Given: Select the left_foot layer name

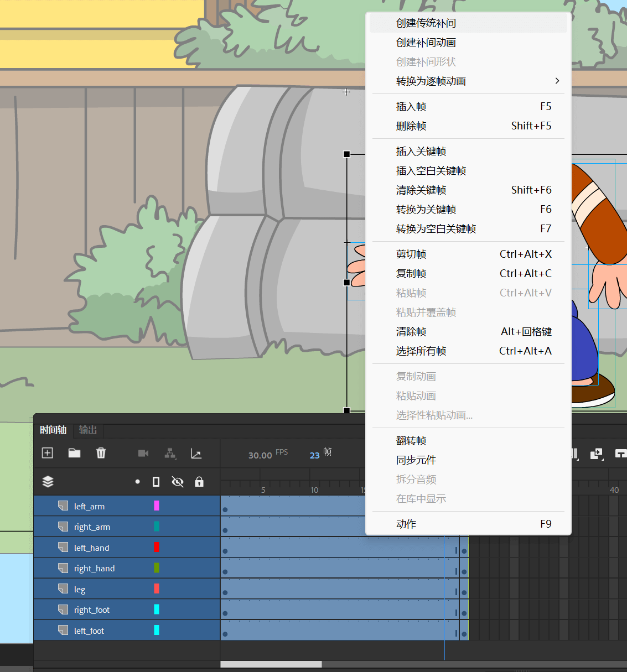Looking at the screenshot, I should 89,631.
